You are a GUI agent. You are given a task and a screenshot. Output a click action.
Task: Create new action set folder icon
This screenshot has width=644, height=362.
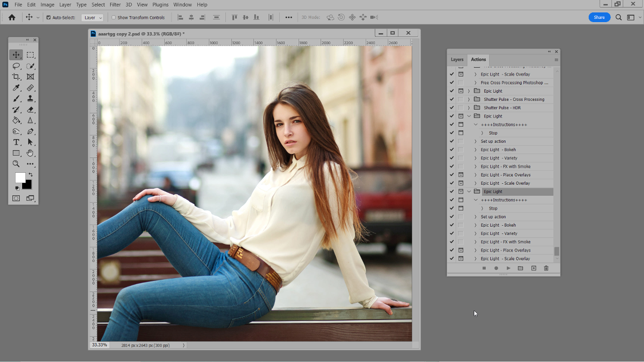tap(520, 268)
